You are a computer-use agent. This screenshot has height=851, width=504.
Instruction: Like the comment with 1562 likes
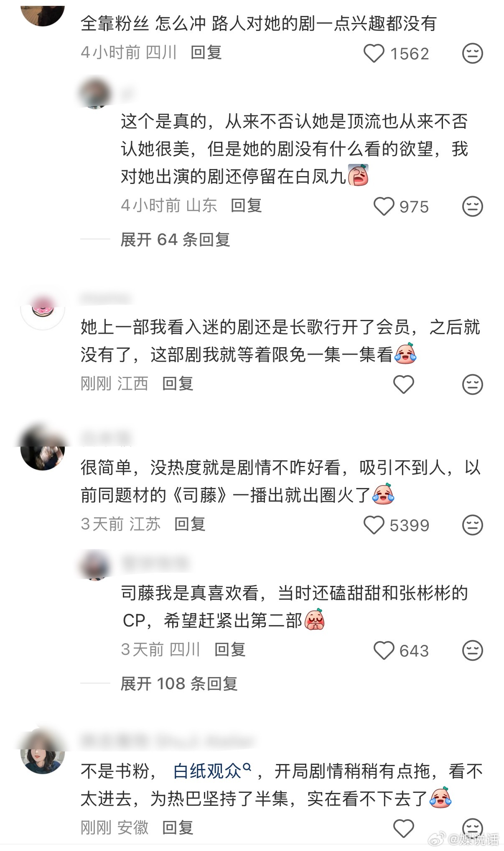point(374,54)
